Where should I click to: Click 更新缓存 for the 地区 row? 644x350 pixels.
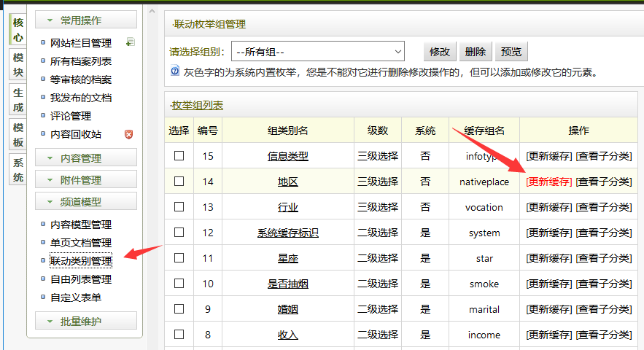pyautogui.click(x=548, y=182)
